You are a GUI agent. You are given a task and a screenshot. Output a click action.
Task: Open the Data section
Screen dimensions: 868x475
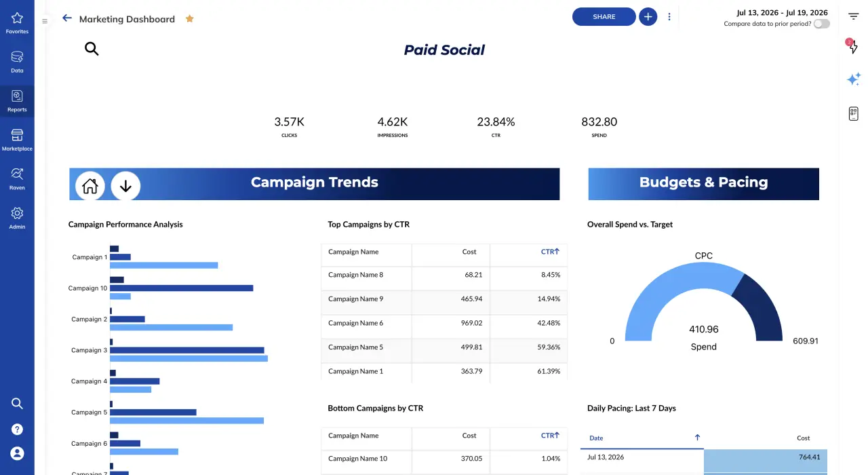coord(17,62)
